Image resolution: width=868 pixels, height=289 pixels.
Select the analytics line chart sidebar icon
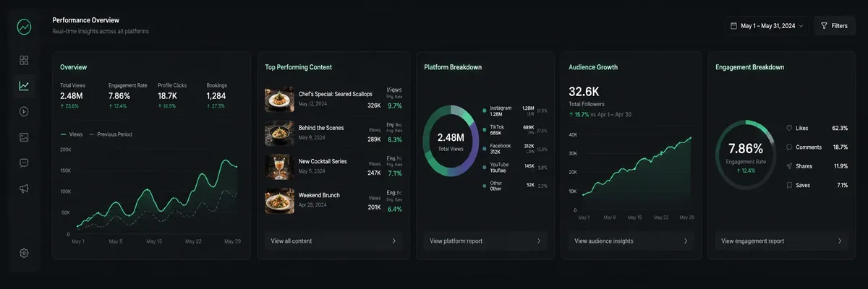(24, 86)
